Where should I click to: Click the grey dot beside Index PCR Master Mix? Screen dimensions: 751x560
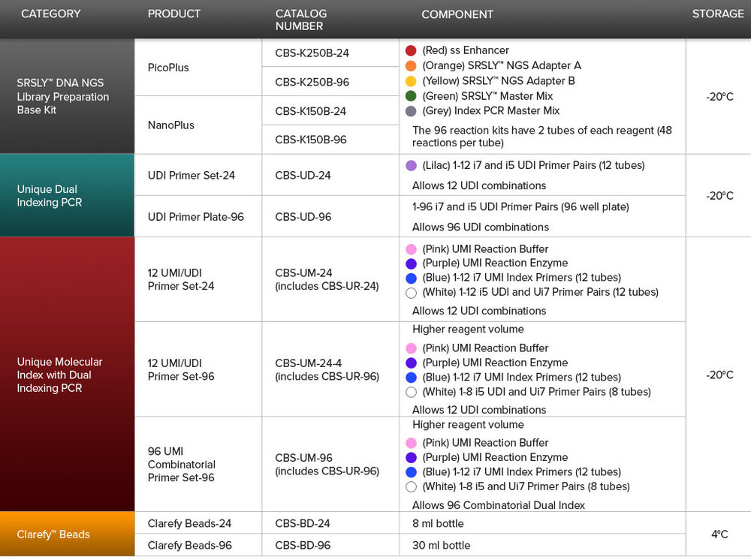point(411,111)
